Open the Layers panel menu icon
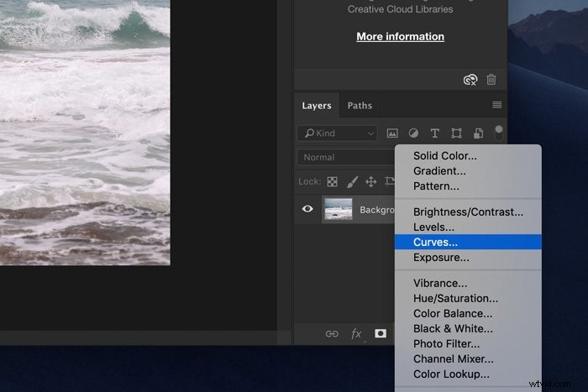 click(x=497, y=105)
